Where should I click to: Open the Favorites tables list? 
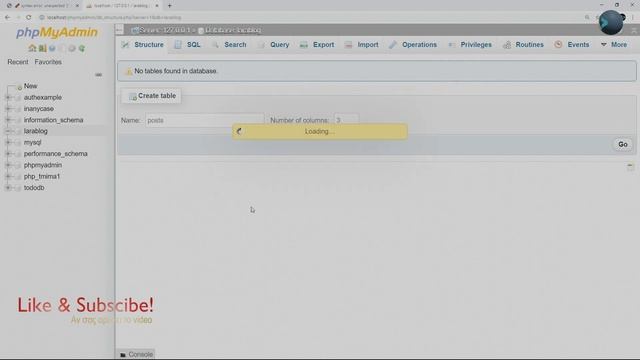click(x=48, y=62)
